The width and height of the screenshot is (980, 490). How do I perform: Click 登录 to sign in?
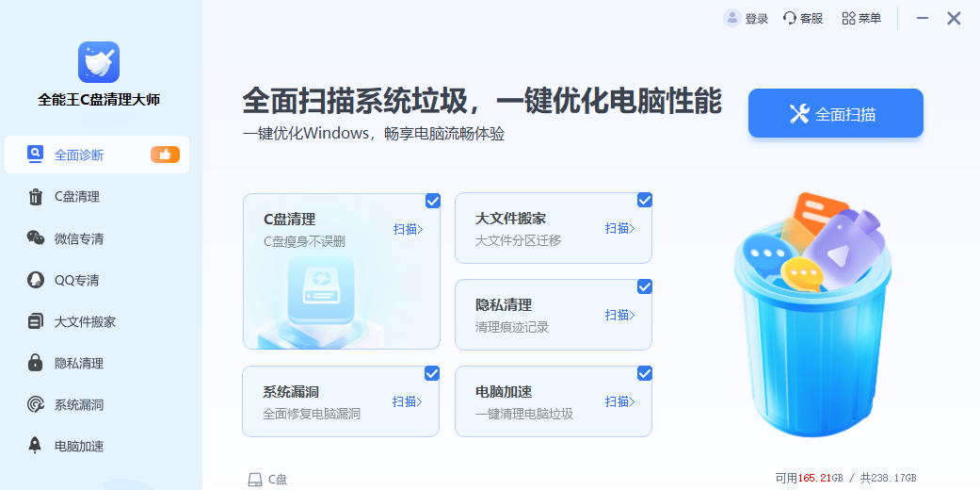click(746, 18)
